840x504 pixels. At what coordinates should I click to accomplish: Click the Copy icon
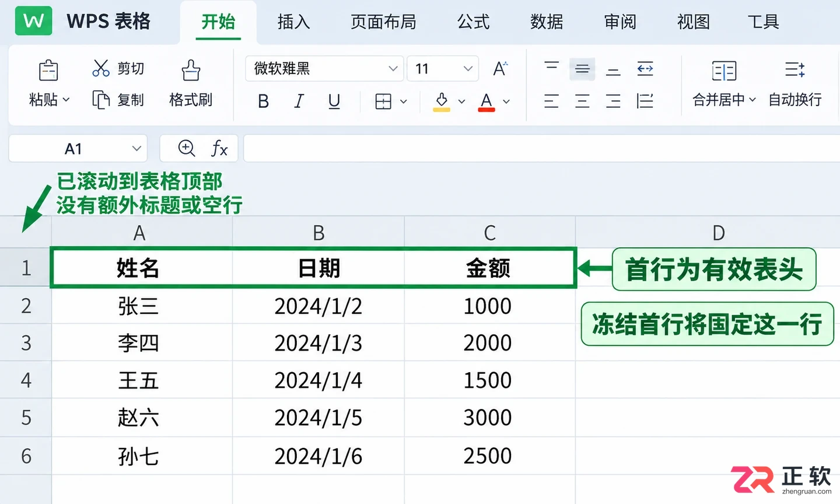click(x=101, y=100)
